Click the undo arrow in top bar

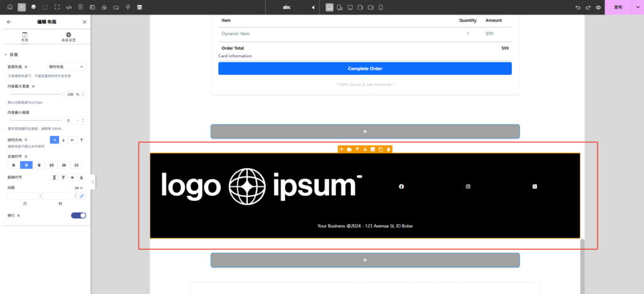click(x=578, y=7)
